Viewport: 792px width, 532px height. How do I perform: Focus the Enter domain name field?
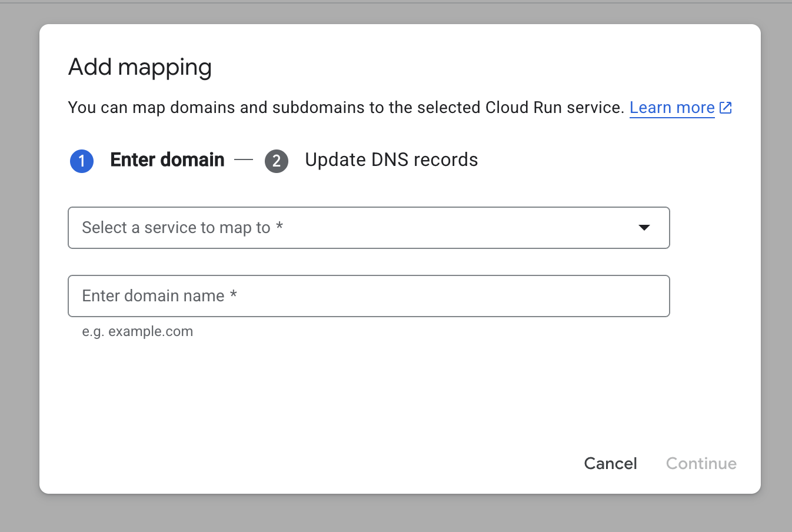(368, 296)
